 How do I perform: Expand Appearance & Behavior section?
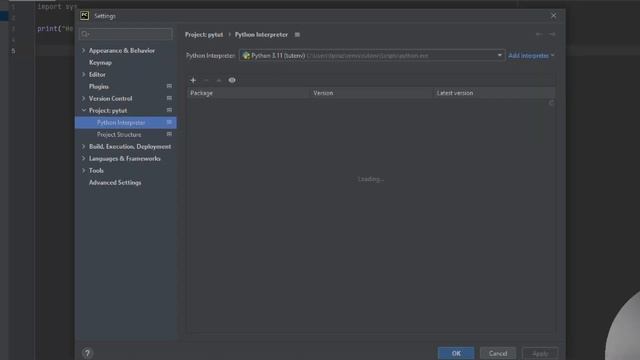pos(83,51)
